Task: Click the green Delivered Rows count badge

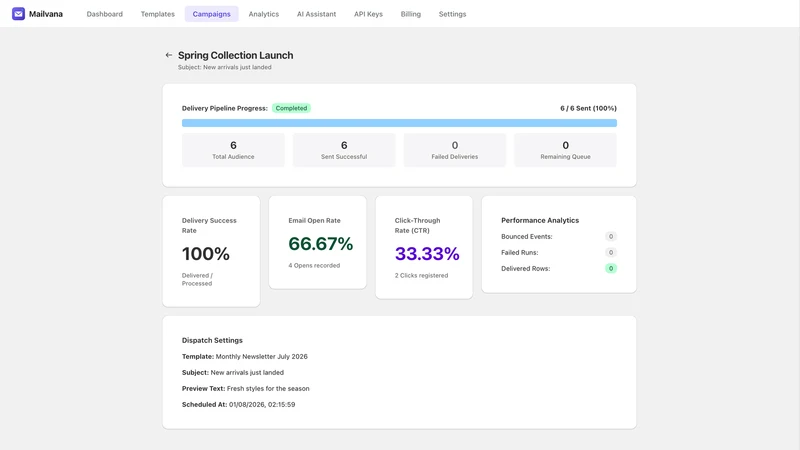Action: coord(611,268)
